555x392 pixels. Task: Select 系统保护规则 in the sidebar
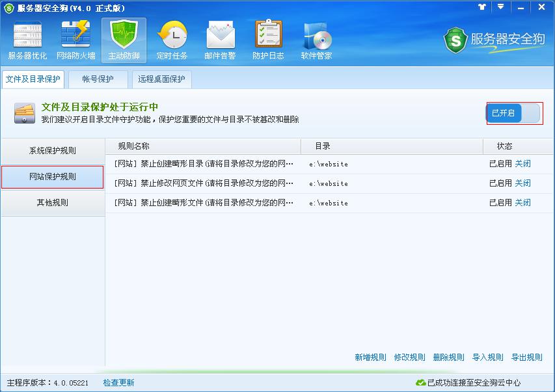click(53, 151)
